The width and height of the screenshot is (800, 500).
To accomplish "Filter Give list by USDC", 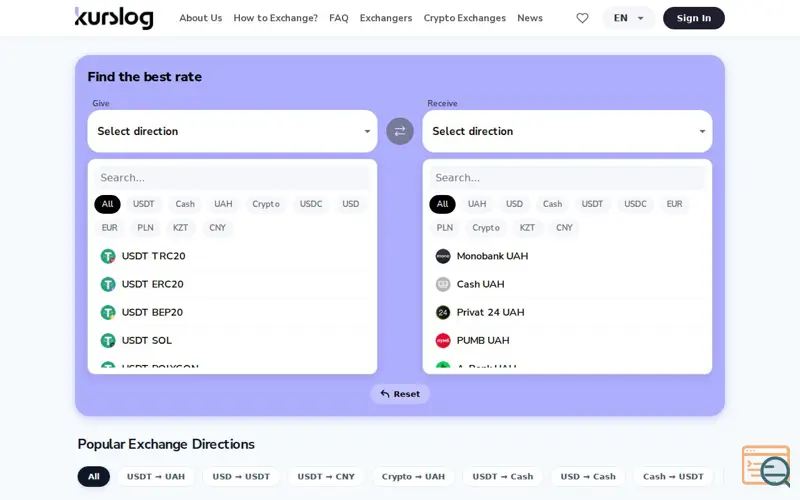I will tap(311, 204).
